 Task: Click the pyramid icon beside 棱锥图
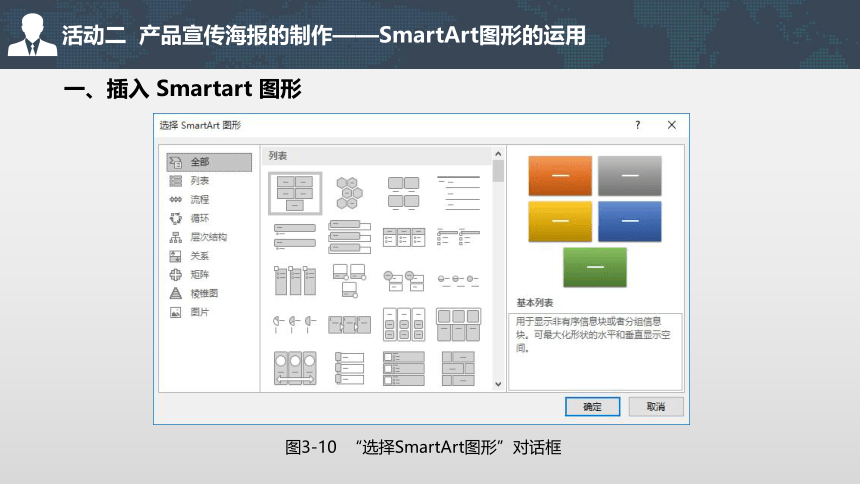[x=176, y=293]
